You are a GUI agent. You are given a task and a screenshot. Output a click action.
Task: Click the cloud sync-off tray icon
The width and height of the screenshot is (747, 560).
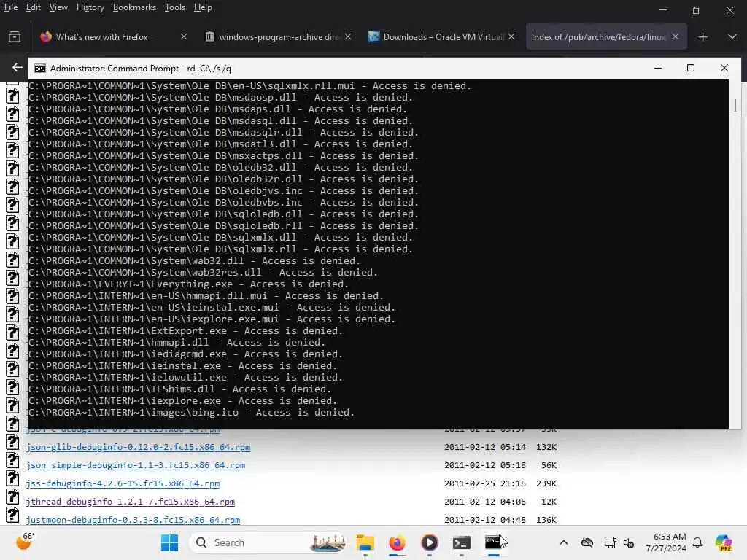tap(587, 542)
